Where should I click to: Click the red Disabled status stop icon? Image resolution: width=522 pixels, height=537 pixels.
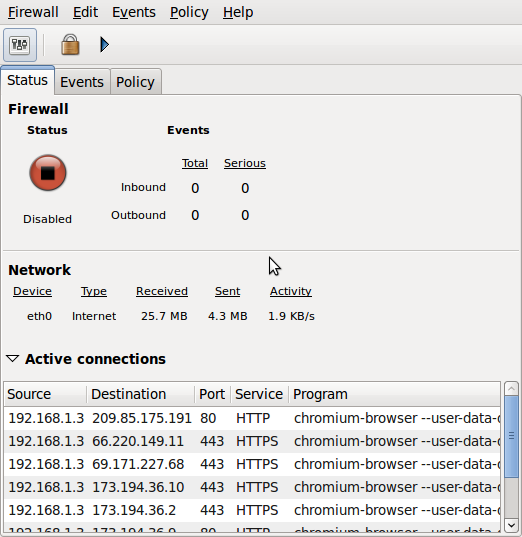[48, 173]
